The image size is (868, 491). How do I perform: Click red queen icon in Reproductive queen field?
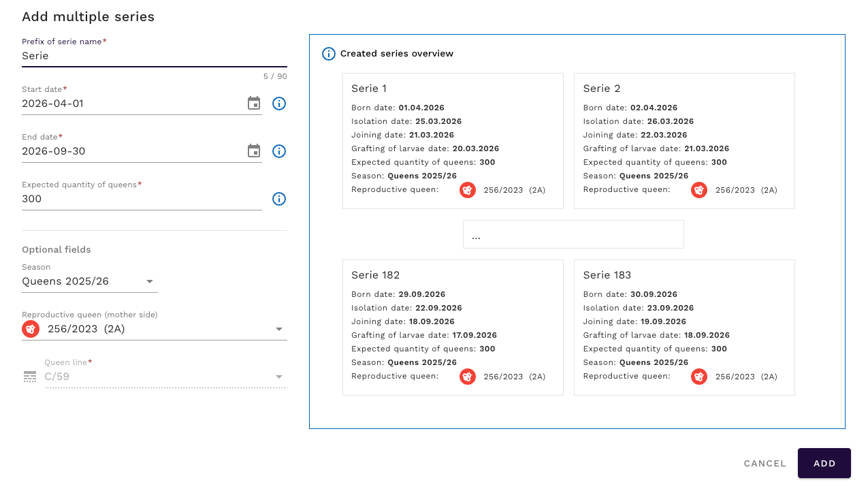[x=31, y=329]
